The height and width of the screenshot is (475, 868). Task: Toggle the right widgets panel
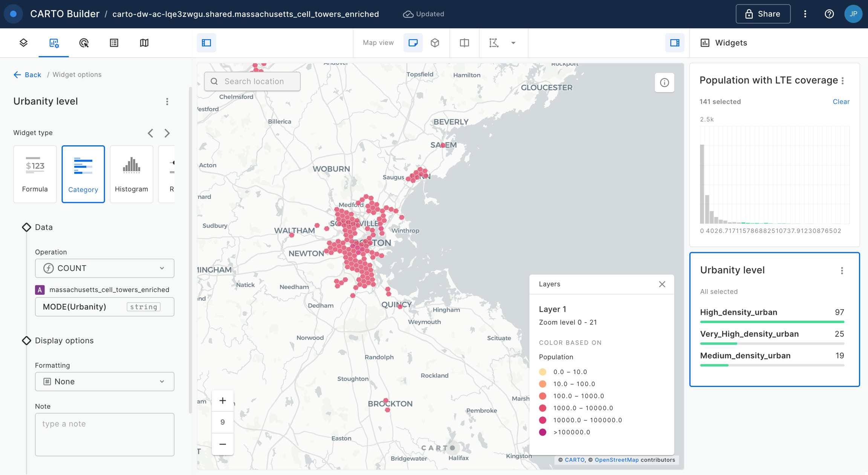pos(674,43)
